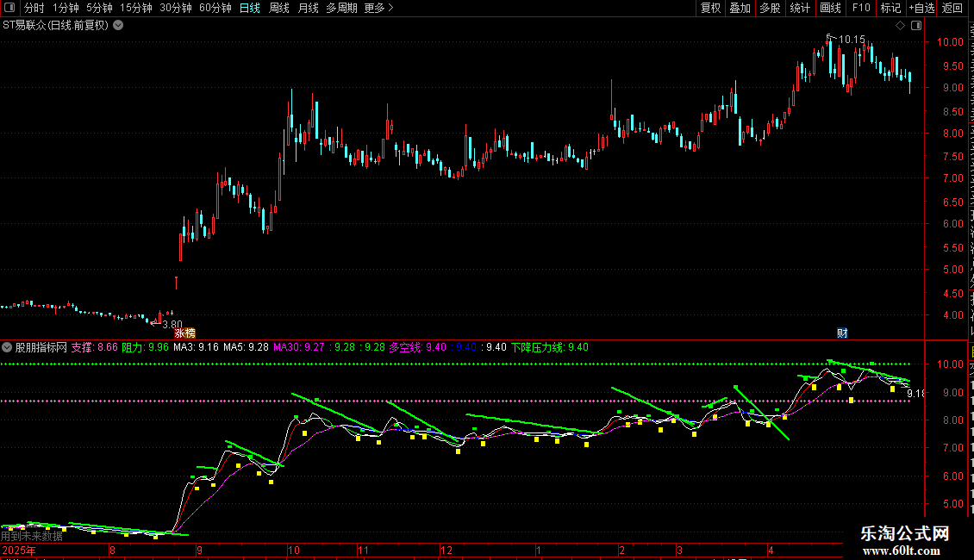Click month 4 on the time axis
This screenshot has width=974, height=560.
click(x=771, y=550)
